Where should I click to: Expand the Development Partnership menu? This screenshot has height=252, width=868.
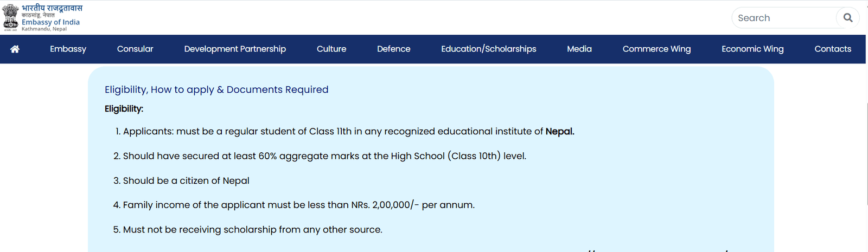pyautogui.click(x=235, y=49)
